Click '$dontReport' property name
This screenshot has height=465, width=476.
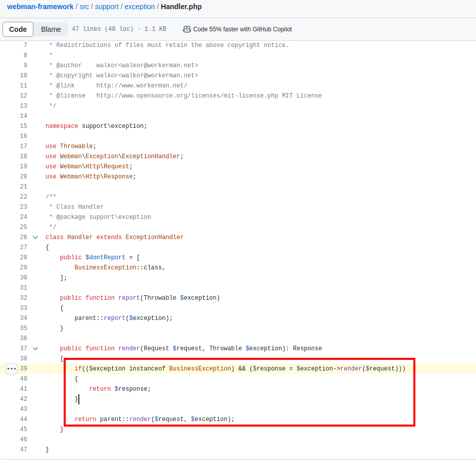tap(105, 257)
